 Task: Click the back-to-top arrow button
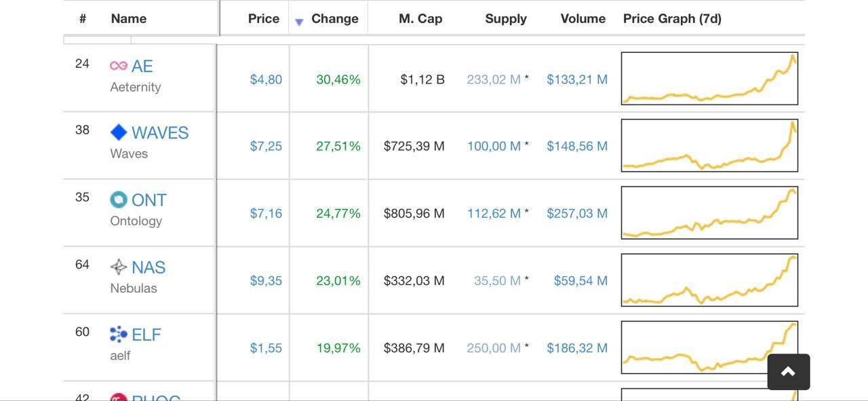(789, 372)
